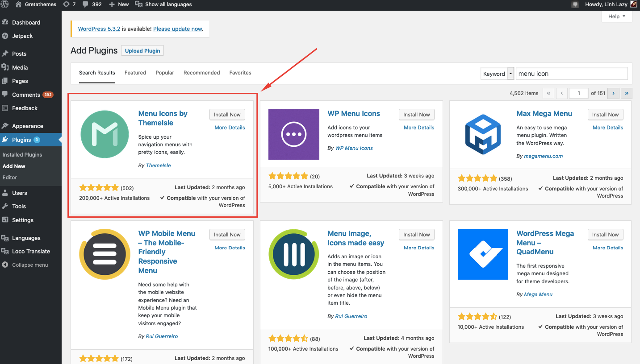Select Plugins in the sidebar
Screen dimensions: 640x364
pyautogui.click(x=31, y=140)
